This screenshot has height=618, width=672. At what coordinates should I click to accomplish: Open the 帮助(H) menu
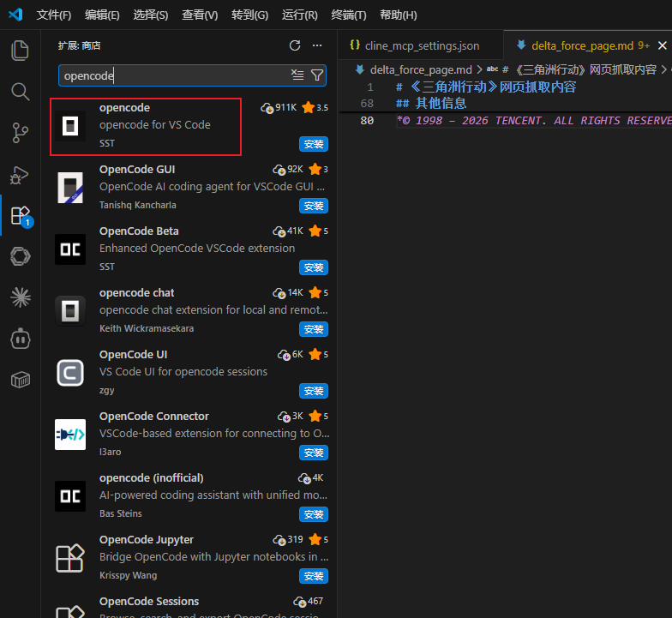point(398,15)
